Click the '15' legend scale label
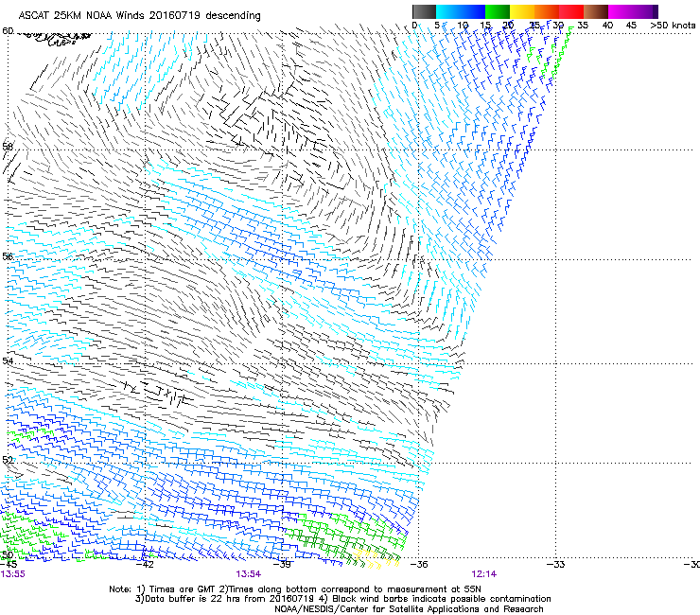The width and height of the screenshot is (700, 615). (x=485, y=26)
